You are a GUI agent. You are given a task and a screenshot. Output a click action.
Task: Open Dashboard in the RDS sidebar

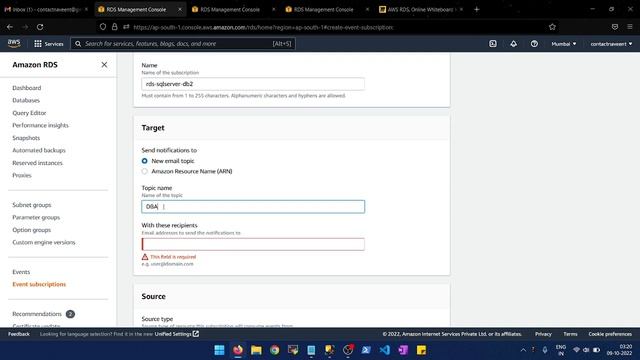coord(27,88)
